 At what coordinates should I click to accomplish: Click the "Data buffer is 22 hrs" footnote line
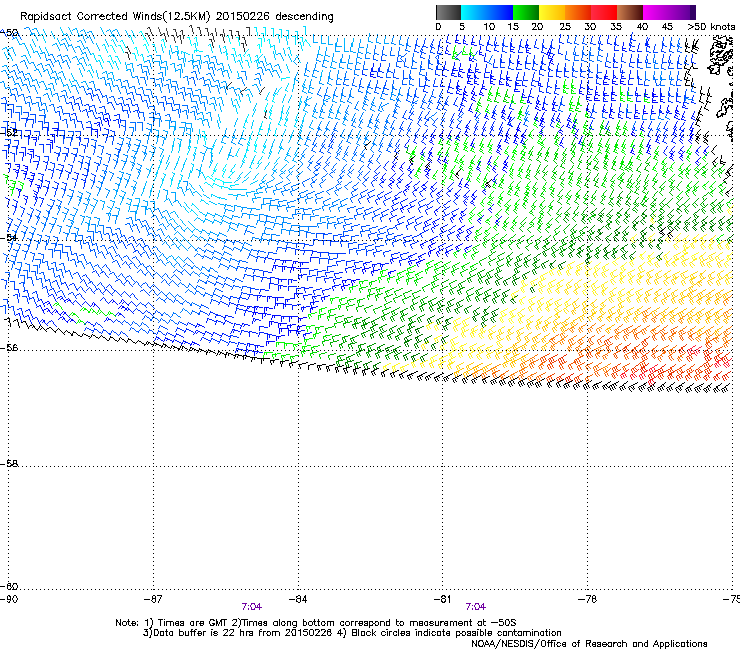coord(352,633)
